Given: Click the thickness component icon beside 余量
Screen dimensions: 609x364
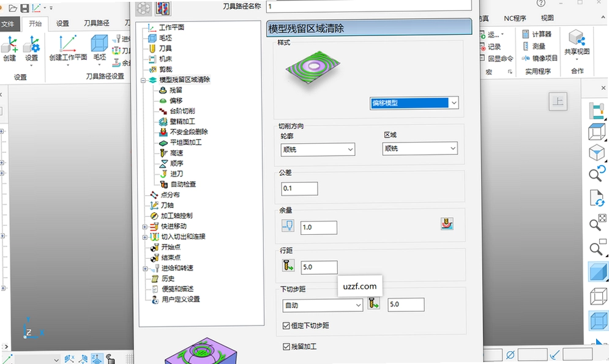Looking at the screenshot, I should tap(447, 224).
